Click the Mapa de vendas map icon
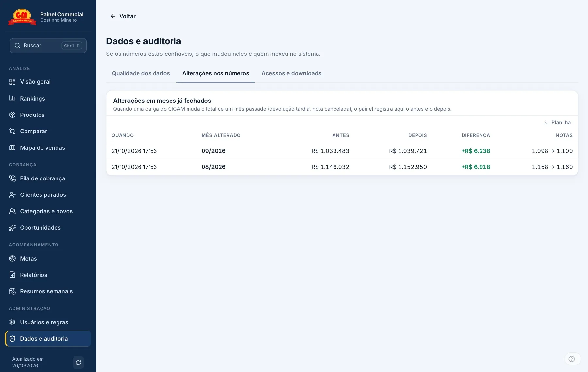This screenshot has width=588, height=372. click(x=12, y=147)
